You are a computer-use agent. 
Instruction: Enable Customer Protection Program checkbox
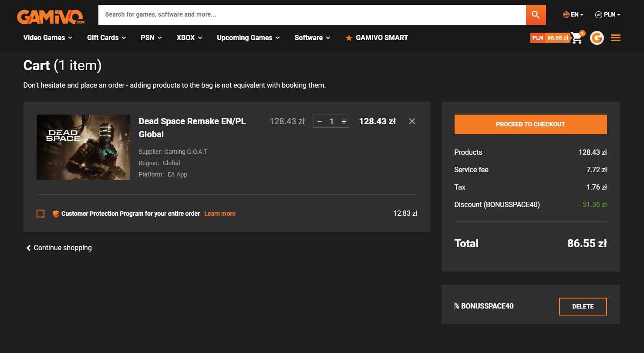click(x=40, y=214)
